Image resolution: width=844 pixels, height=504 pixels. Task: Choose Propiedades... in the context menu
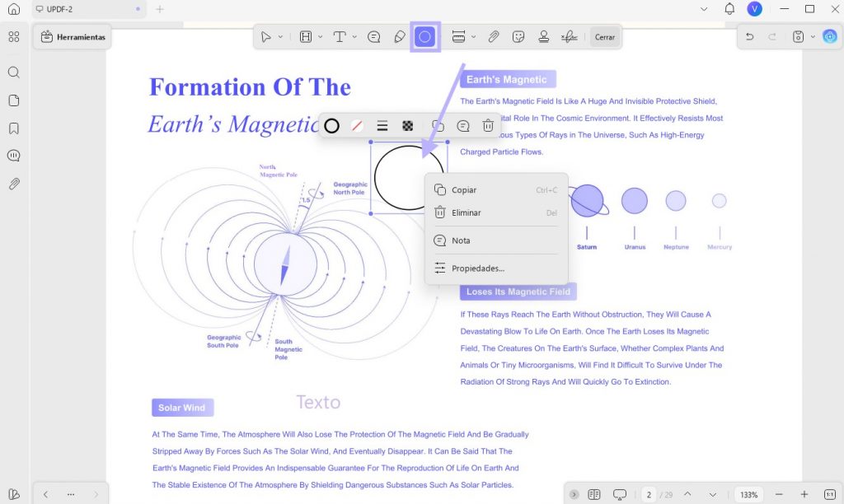click(x=495, y=268)
